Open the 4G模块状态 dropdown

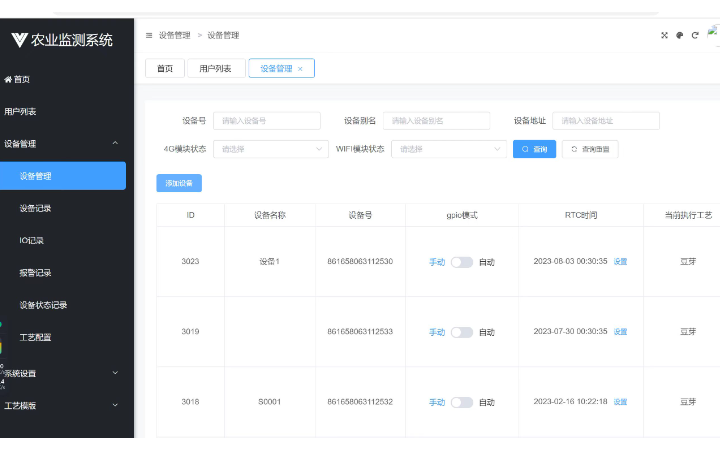[x=270, y=149]
